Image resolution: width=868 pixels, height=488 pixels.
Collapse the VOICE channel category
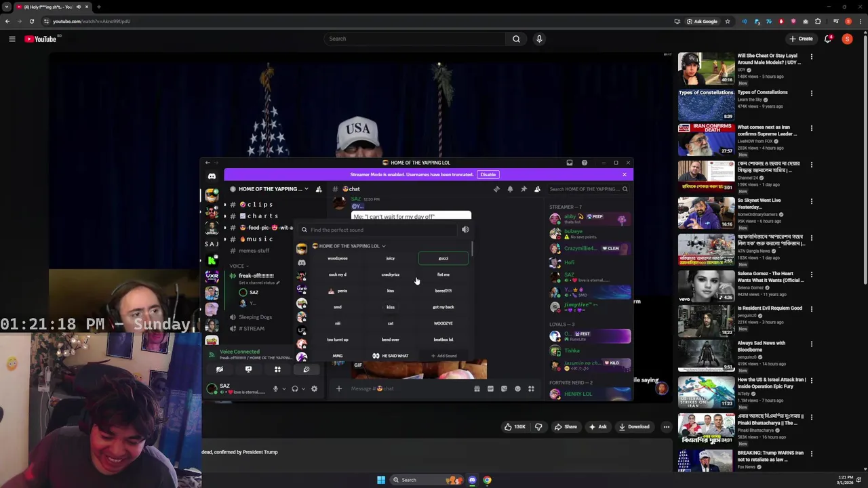click(239, 266)
